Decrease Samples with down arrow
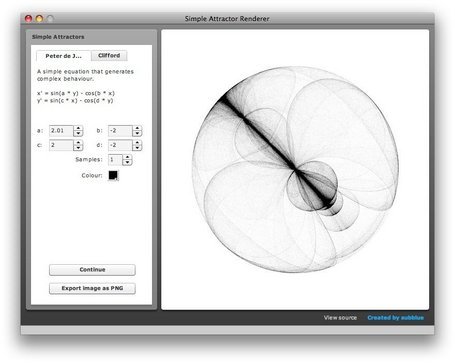This screenshot has height=363, width=455. 127,163
